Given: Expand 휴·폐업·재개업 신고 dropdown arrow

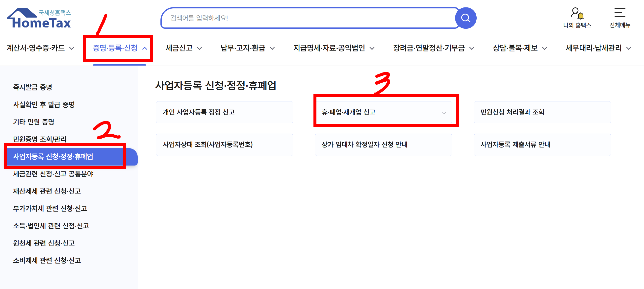Looking at the screenshot, I should pos(443,113).
